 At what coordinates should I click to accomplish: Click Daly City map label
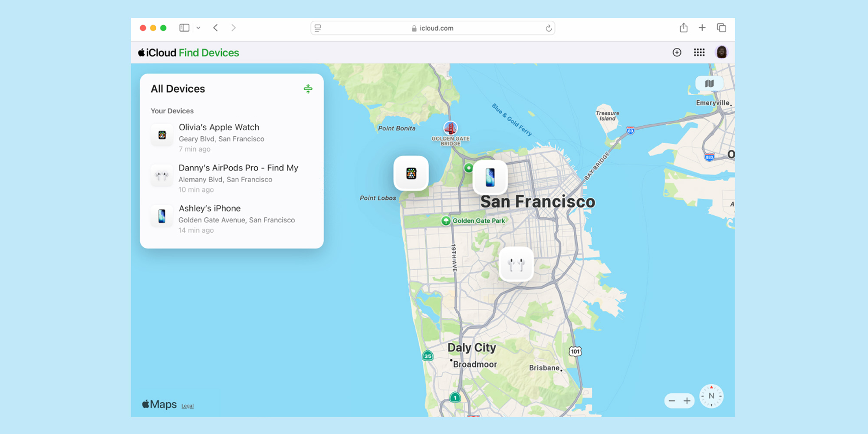[472, 348]
